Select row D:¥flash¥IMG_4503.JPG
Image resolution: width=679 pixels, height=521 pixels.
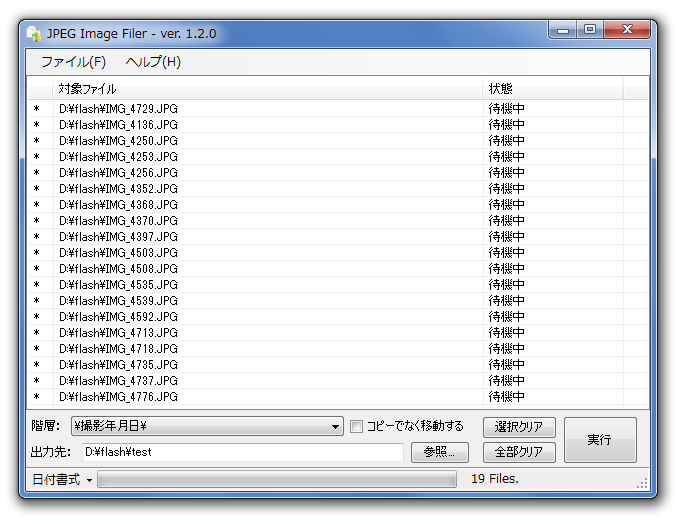coord(338,253)
